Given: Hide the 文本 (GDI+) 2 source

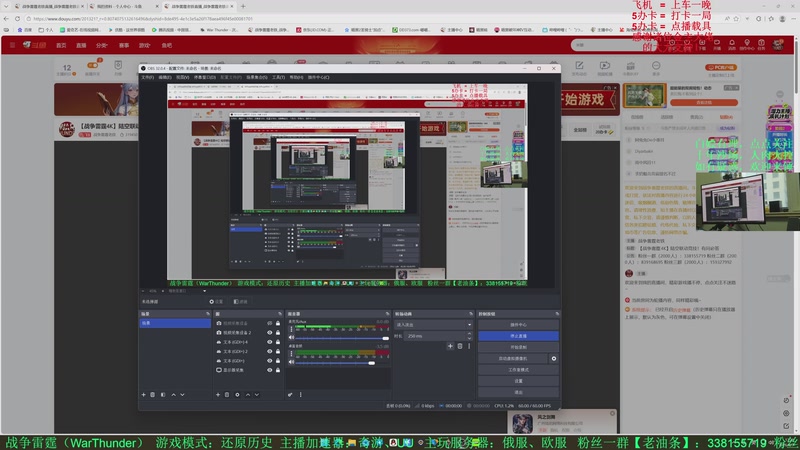Looking at the screenshot, I should (269, 351).
